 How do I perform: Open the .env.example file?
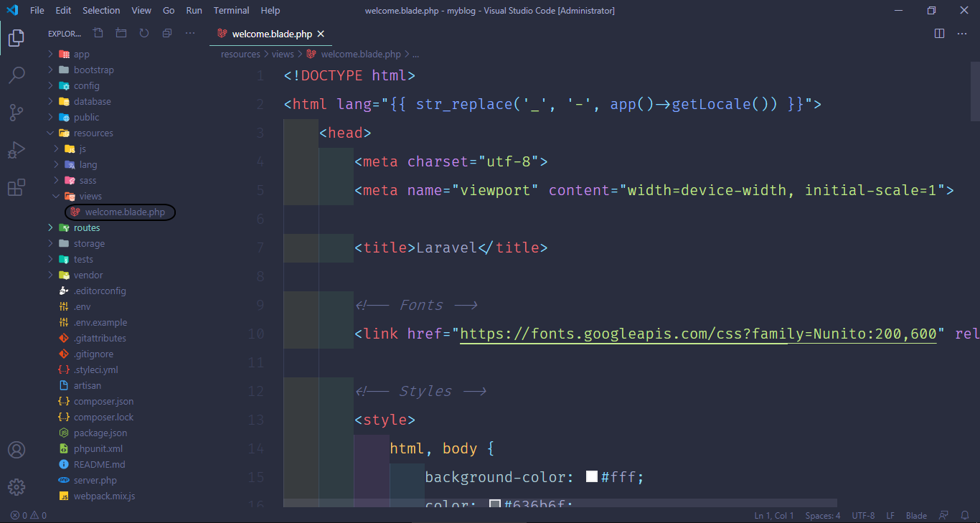[x=100, y=322]
